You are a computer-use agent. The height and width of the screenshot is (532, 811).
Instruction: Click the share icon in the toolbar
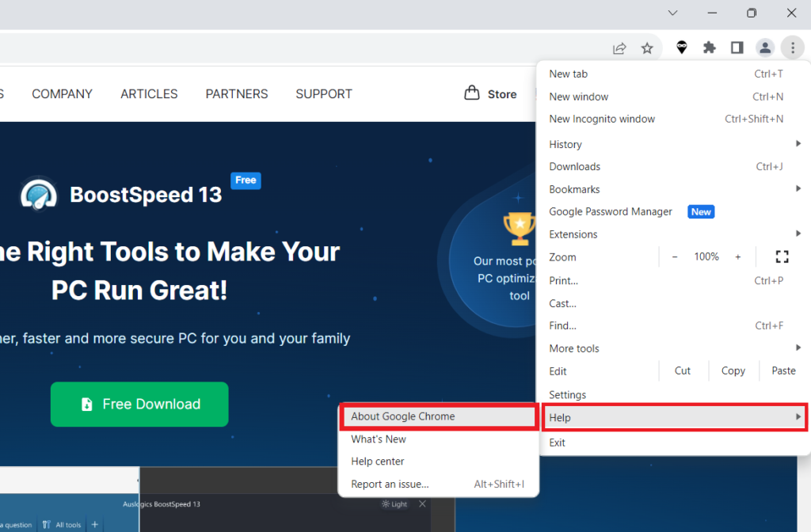pos(619,47)
